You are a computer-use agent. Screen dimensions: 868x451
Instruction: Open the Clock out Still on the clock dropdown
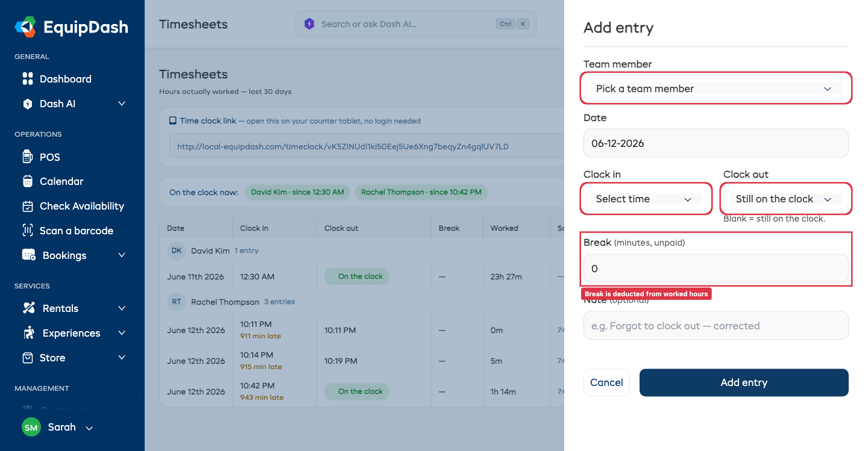click(785, 199)
